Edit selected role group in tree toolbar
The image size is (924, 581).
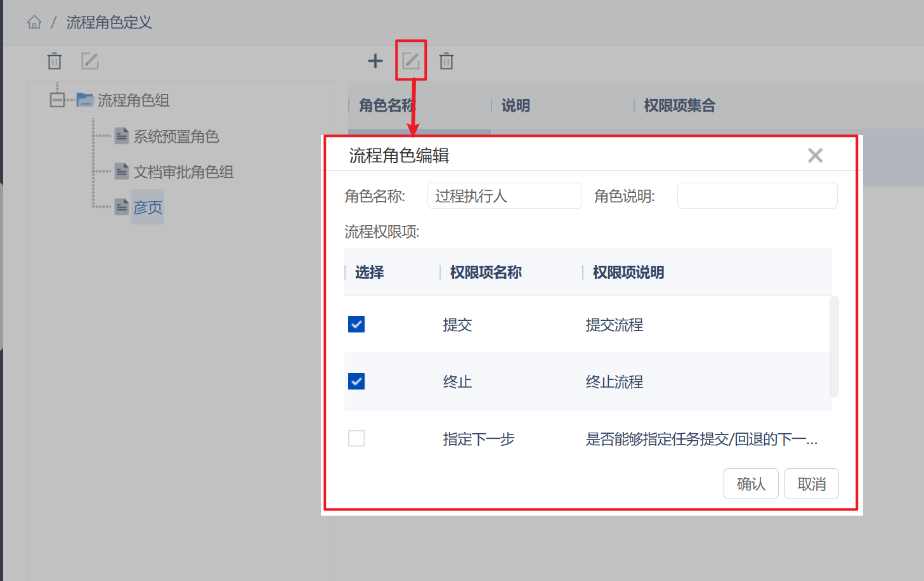coord(90,61)
